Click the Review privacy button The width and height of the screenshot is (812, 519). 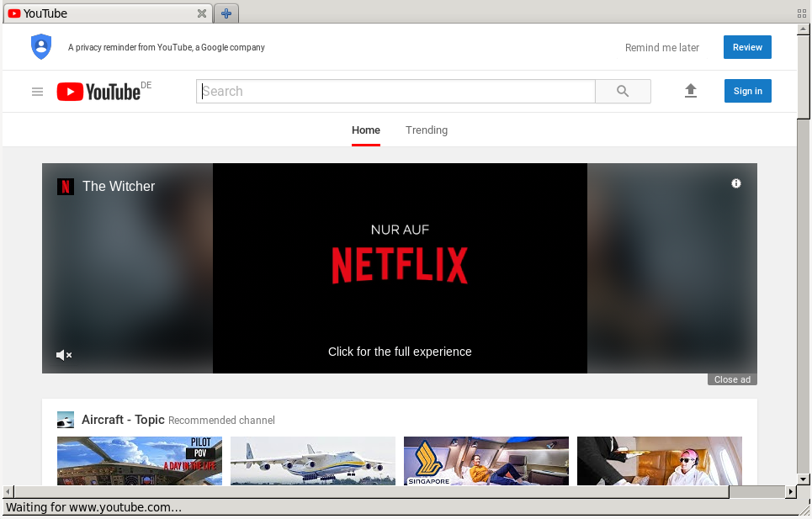[x=747, y=47]
